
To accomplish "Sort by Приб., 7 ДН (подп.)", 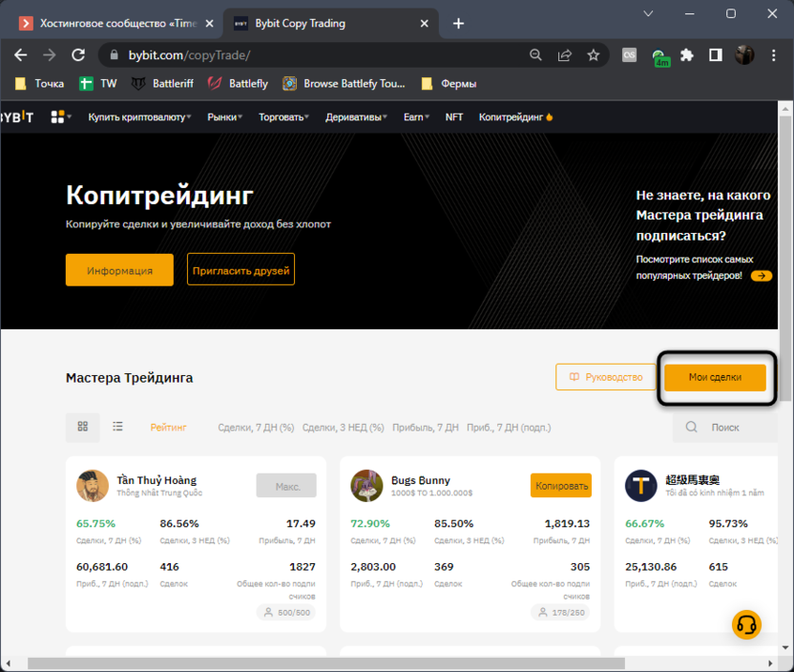I will (509, 428).
